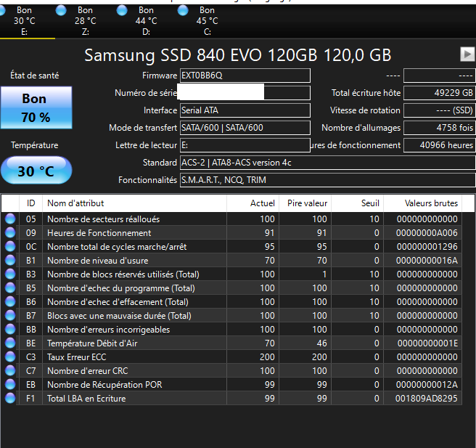Select row Nombre de niveau d'usure

click(231, 260)
